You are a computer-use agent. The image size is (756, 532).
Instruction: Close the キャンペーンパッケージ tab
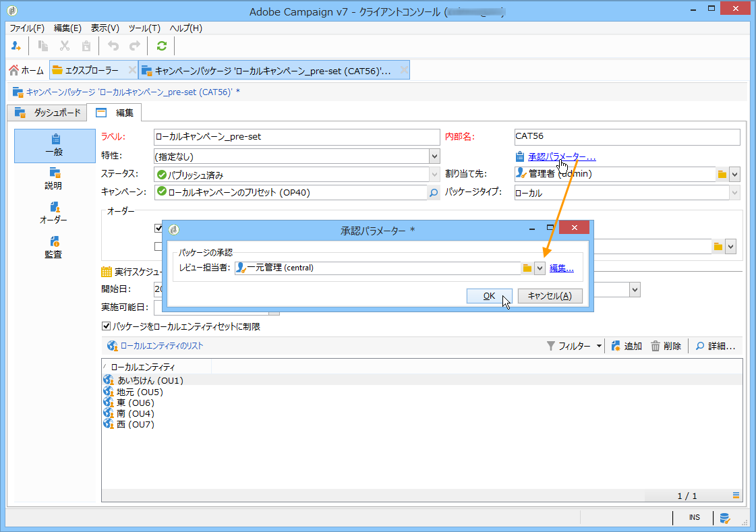(x=404, y=70)
